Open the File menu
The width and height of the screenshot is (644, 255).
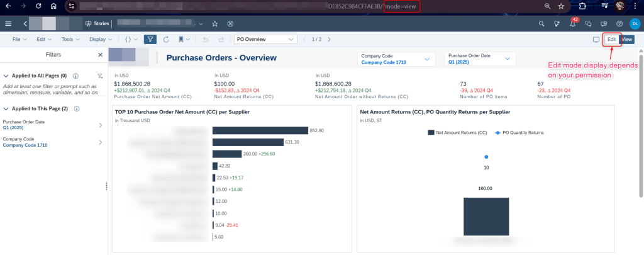tap(18, 39)
